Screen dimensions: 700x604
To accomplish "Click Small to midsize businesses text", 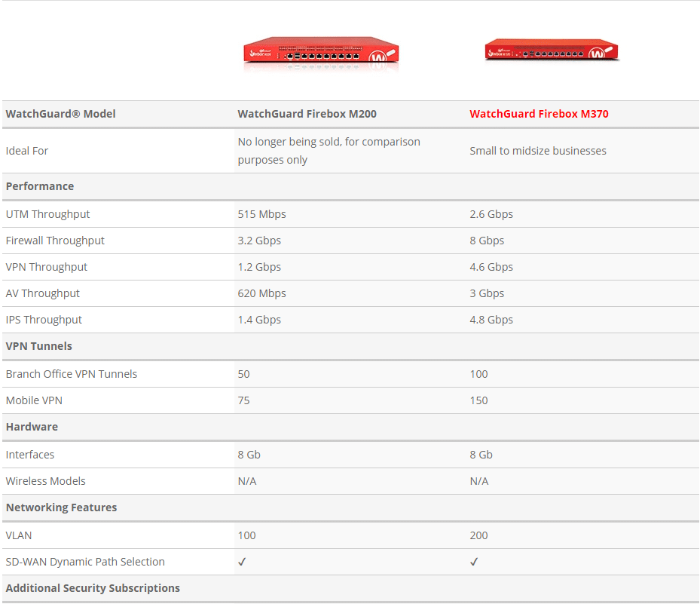I will (x=538, y=151).
